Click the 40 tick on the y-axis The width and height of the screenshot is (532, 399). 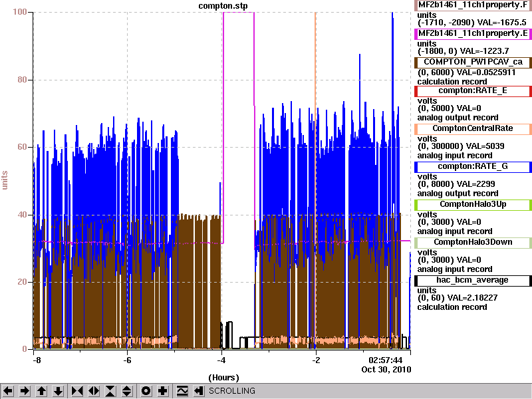[22, 215]
